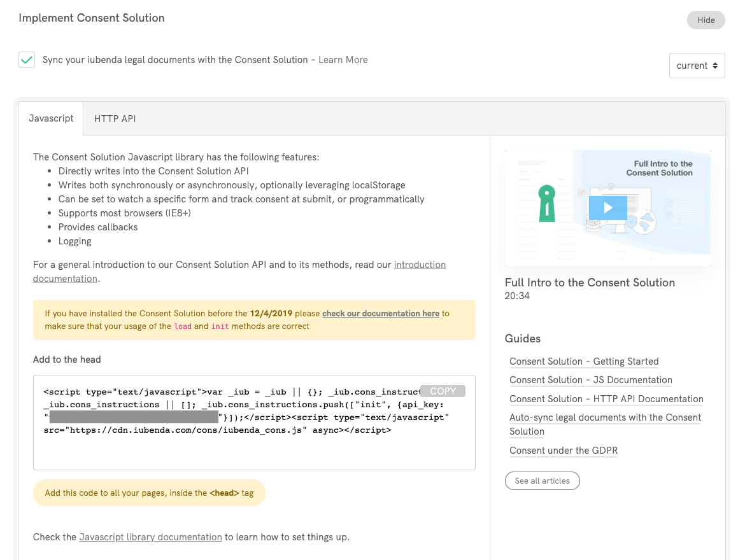745x560 pixels.
Task: Open the Javascript library documentation link
Action: (150, 536)
